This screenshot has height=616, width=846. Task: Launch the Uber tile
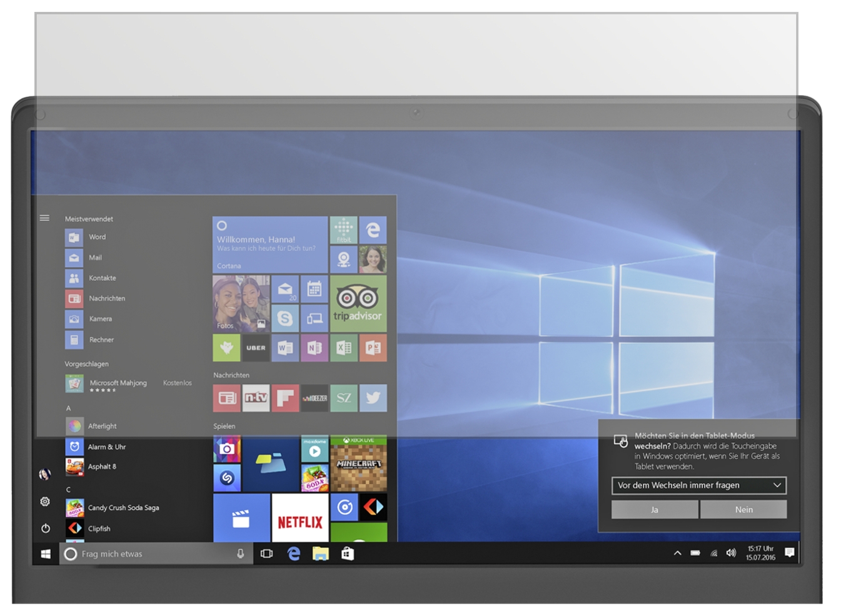pyautogui.click(x=256, y=348)
